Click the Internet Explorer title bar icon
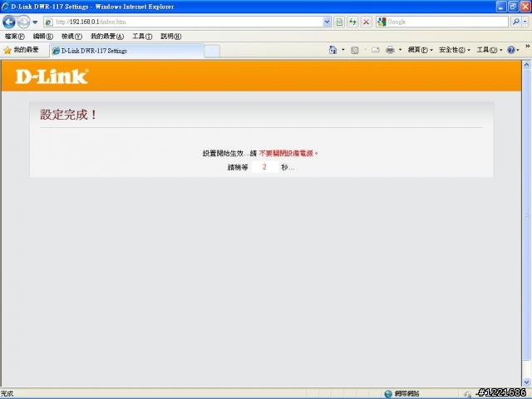This screenshot has height=399, width=532. 5,7
